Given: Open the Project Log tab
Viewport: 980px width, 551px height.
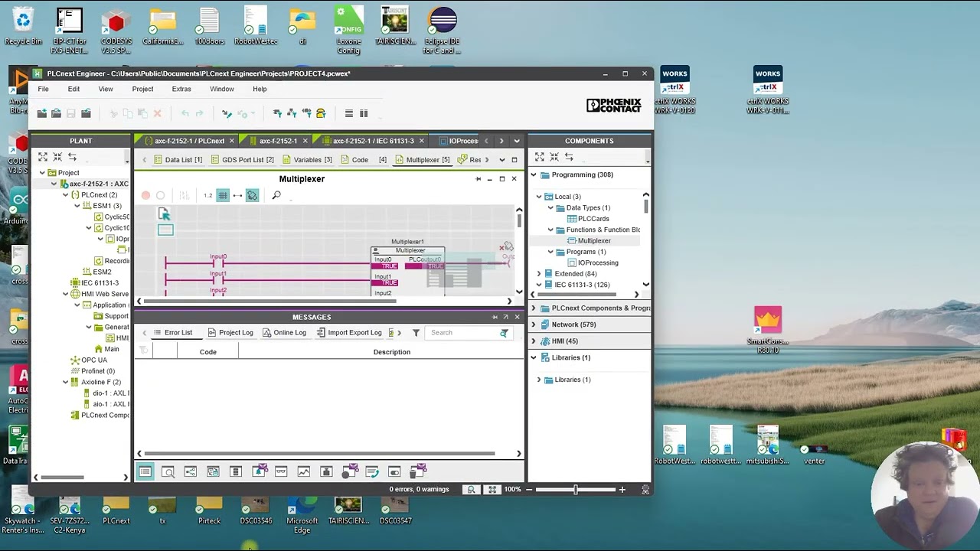Looking at the screenshot, I should [230, 333].
